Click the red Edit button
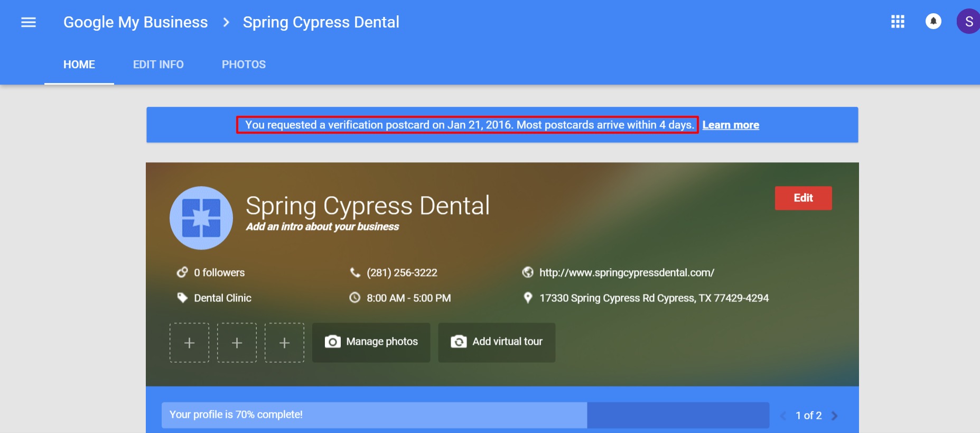The height and width of the screenshot is (433, 980). (803, 198)
